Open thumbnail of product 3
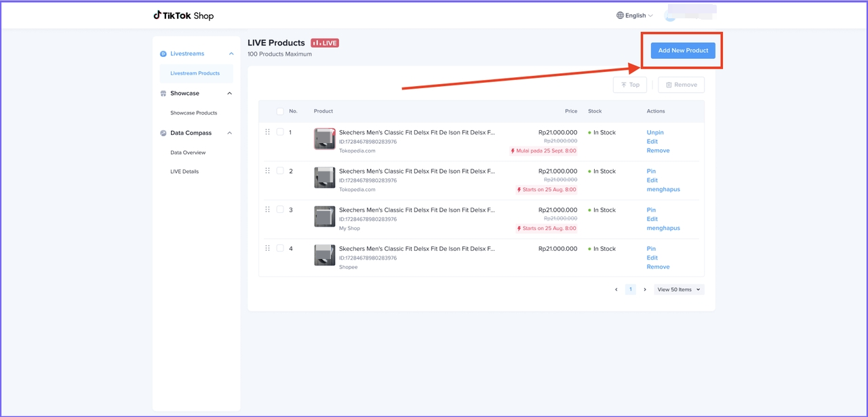This screenshot has height=417, width=868. [x=324, y=217]
